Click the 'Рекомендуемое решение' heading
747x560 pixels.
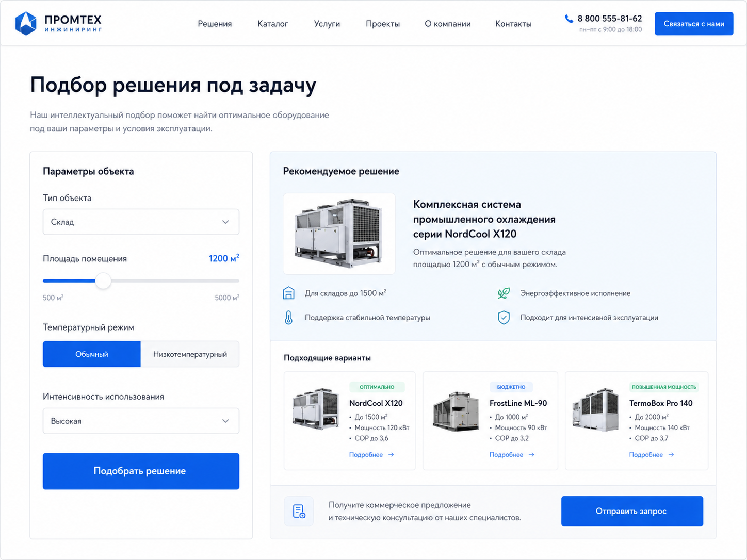341,171
